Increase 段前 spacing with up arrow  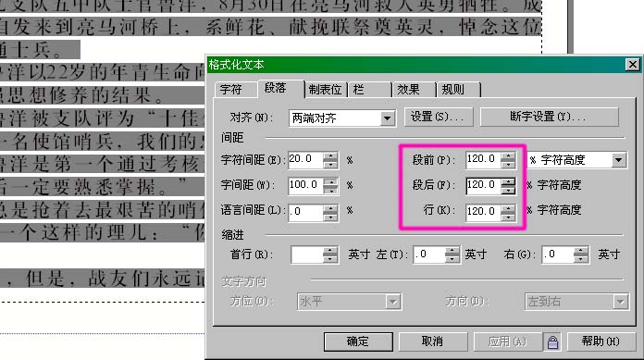509,155
